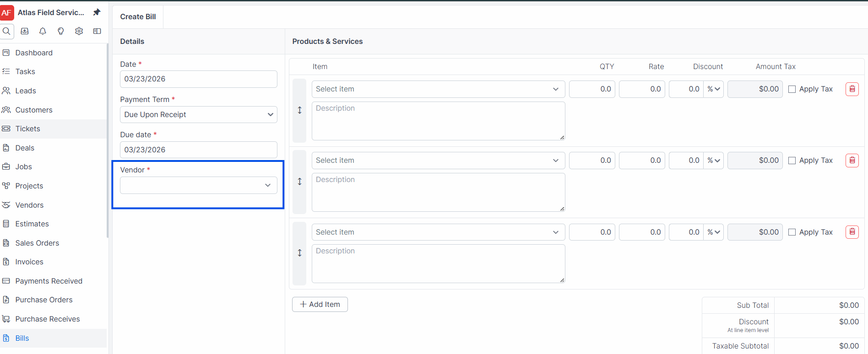This screenshot has height=354, width=868.
Task: Open the third Select item dropdown
Action: click(438, 232)
